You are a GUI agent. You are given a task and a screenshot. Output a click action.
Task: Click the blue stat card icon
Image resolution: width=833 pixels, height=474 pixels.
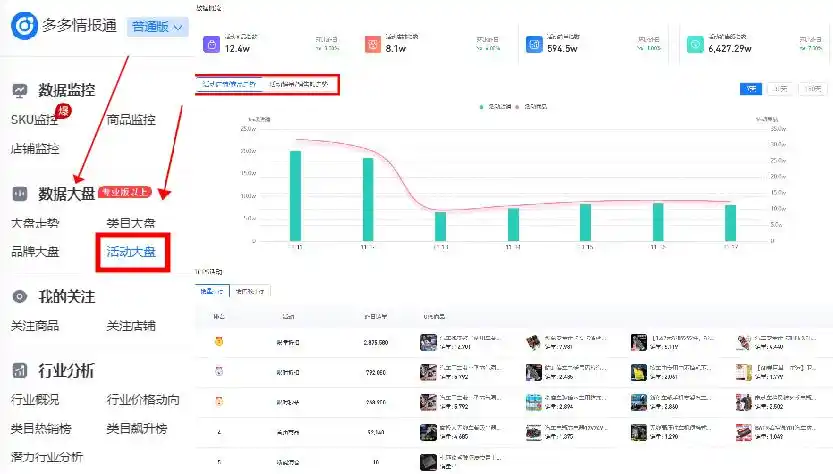click(535, 44)
